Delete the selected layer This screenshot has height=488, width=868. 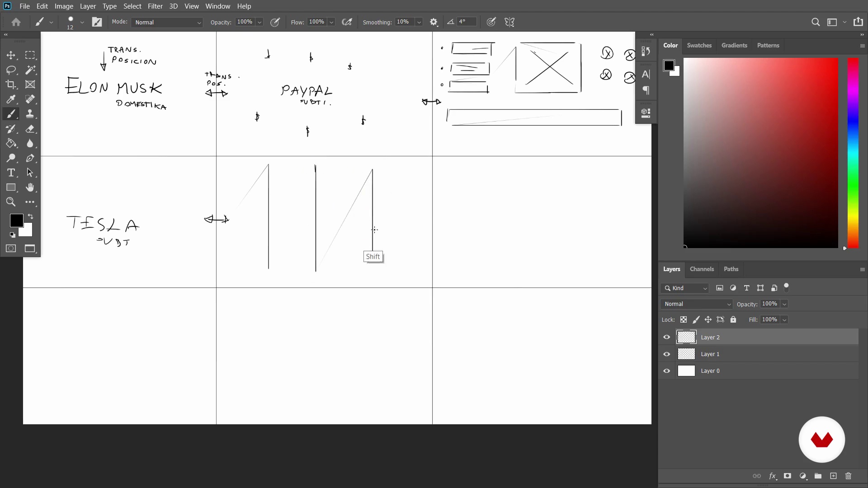click(848, 476)
